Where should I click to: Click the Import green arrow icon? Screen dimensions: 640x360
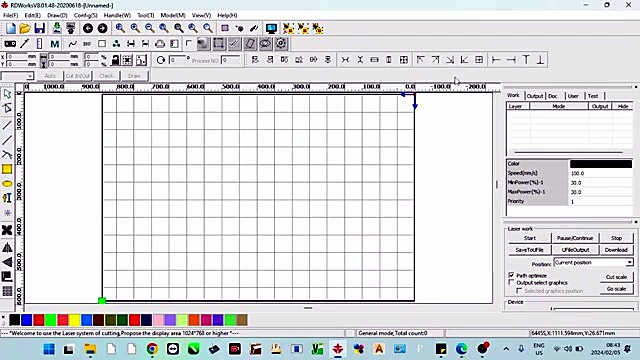pyautogui.click(x=57, y=28)
